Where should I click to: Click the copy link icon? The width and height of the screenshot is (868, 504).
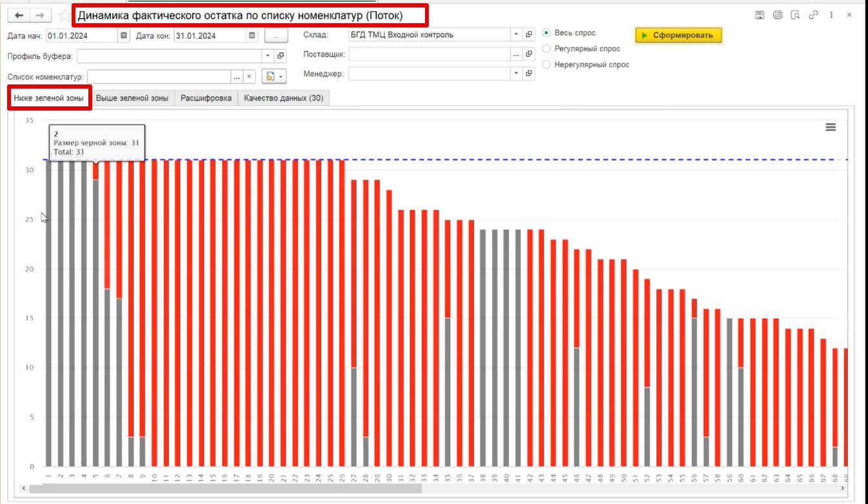pyautogui.click(x=813, y=15)
